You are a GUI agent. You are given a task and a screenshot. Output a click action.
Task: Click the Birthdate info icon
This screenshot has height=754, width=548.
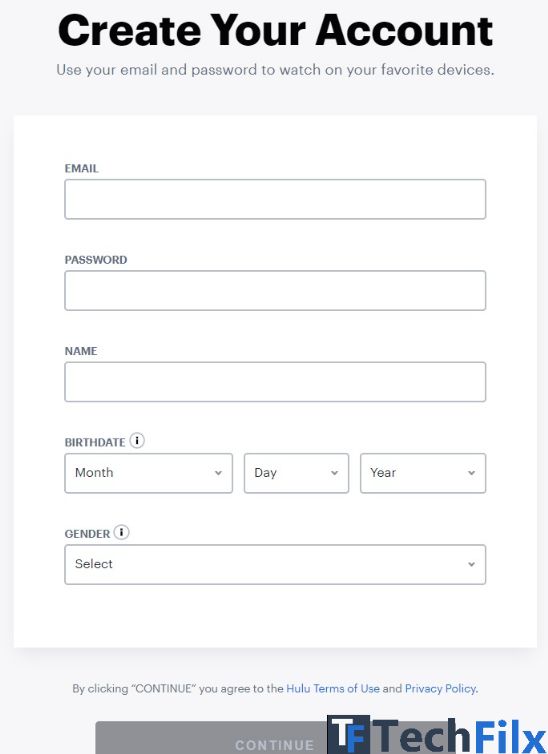137,440
